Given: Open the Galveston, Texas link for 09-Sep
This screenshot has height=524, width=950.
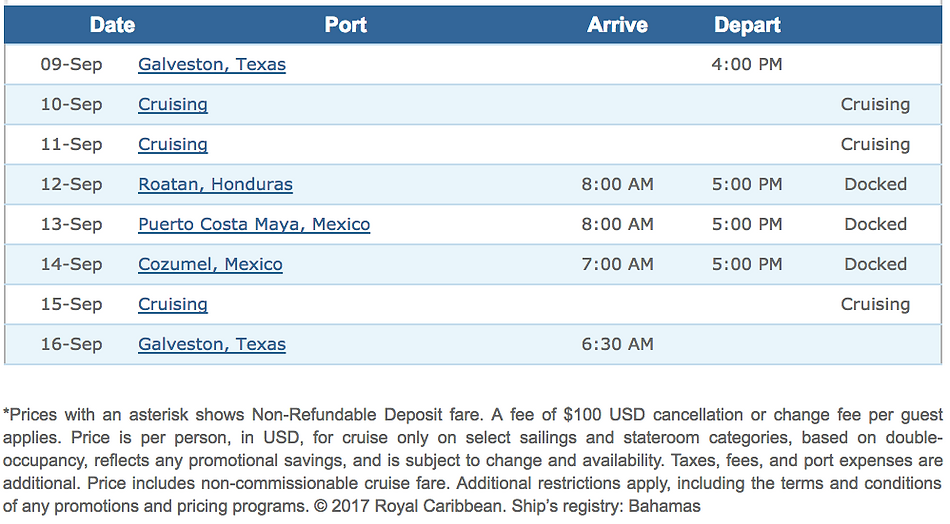Looking at the screenshot, I should [211, 64].
